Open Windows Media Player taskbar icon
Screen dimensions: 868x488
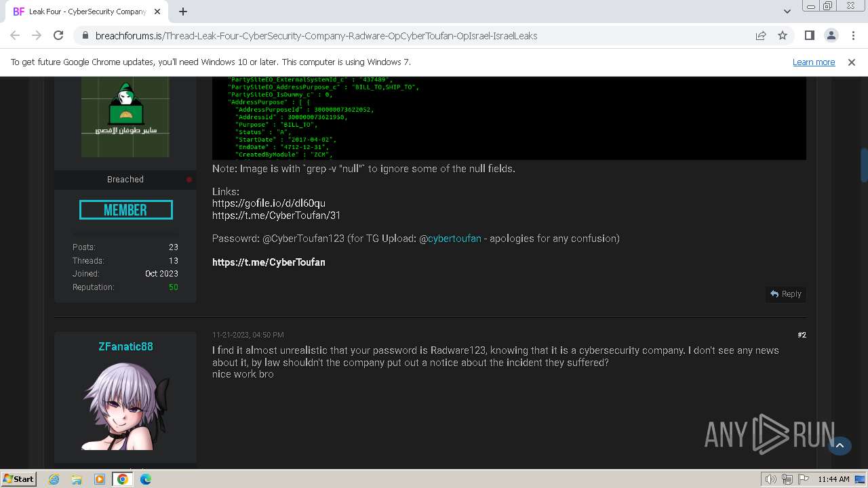(x=100, y=479)
